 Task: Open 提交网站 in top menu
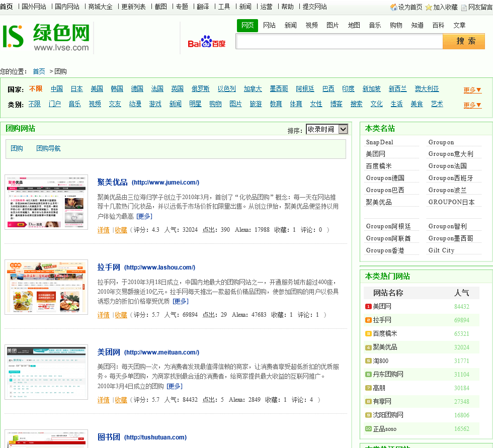[315, 7]
